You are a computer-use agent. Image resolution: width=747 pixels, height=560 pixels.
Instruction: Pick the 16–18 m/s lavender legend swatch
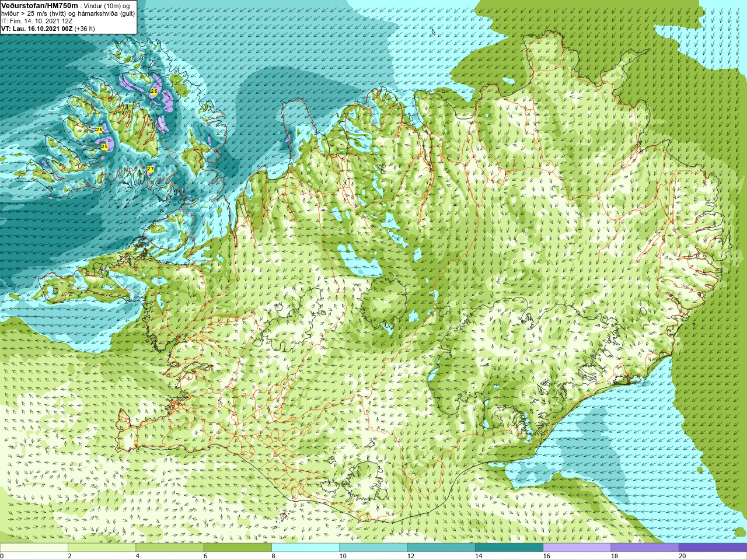[577, 548]
